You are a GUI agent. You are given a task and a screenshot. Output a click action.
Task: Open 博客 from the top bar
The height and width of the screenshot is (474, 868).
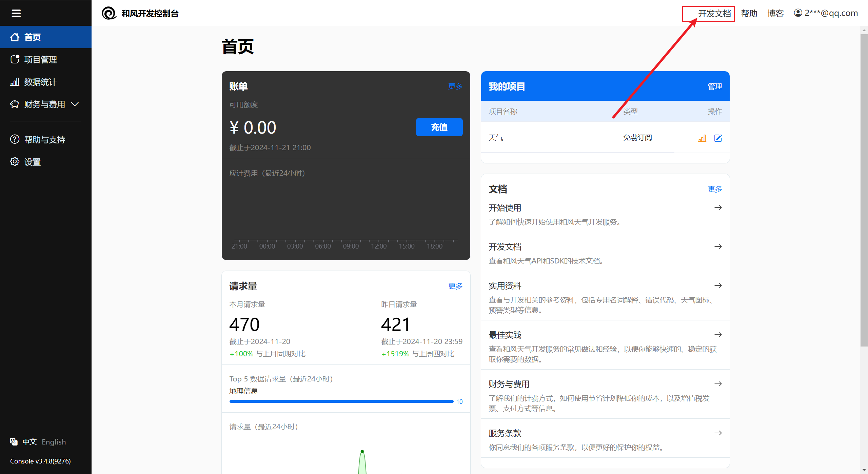(775, 13)
